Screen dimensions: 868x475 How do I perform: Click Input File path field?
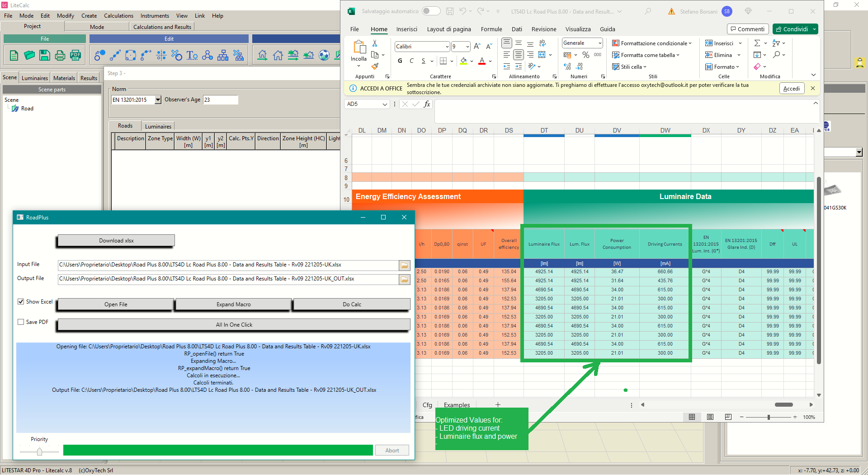coord(228,265)
